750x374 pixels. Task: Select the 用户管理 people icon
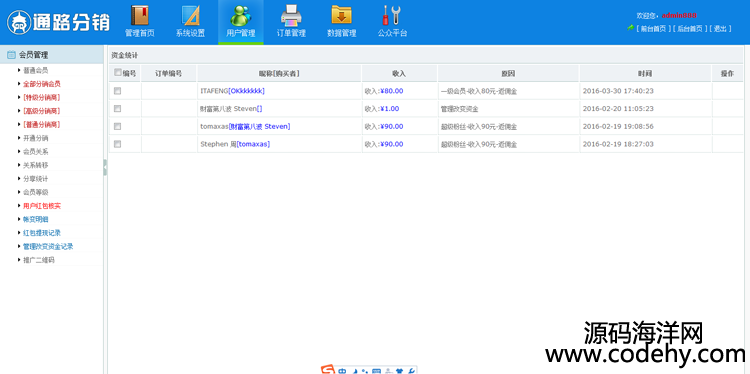coord(241,15)
